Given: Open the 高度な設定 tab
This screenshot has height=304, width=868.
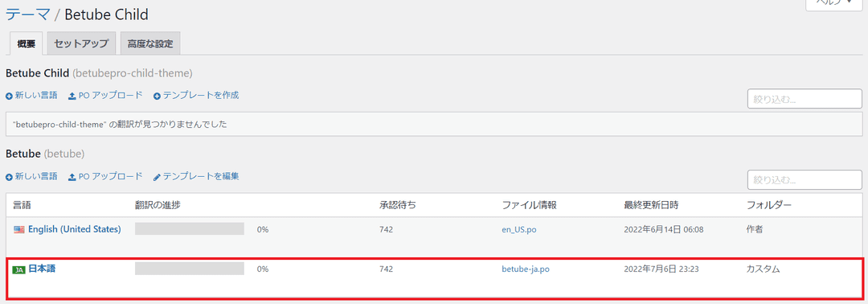Looking at the screenshot, I should 150,44.
